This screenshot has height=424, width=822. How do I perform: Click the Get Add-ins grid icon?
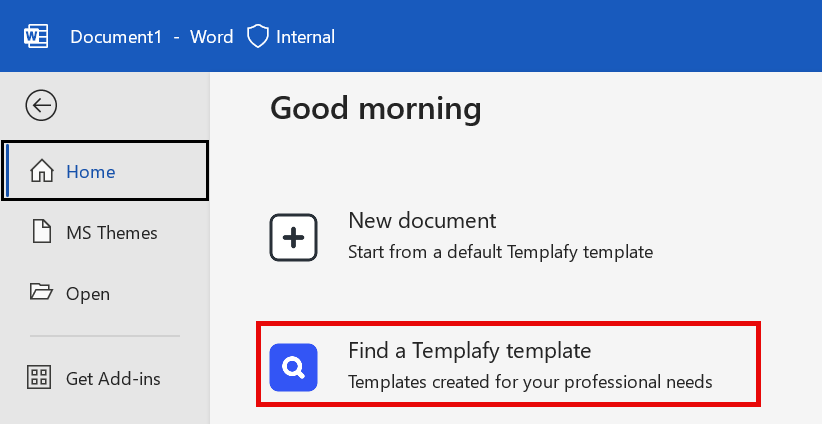(39, 377)
